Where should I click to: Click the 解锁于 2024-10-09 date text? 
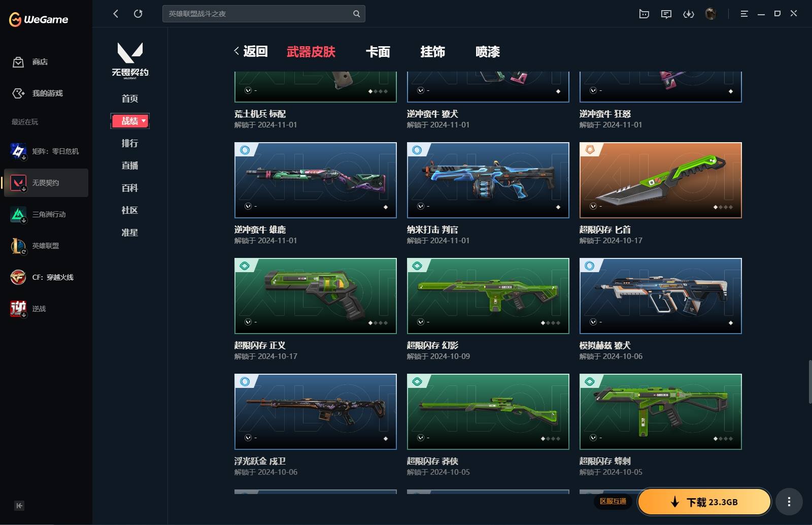pos(438,356)
